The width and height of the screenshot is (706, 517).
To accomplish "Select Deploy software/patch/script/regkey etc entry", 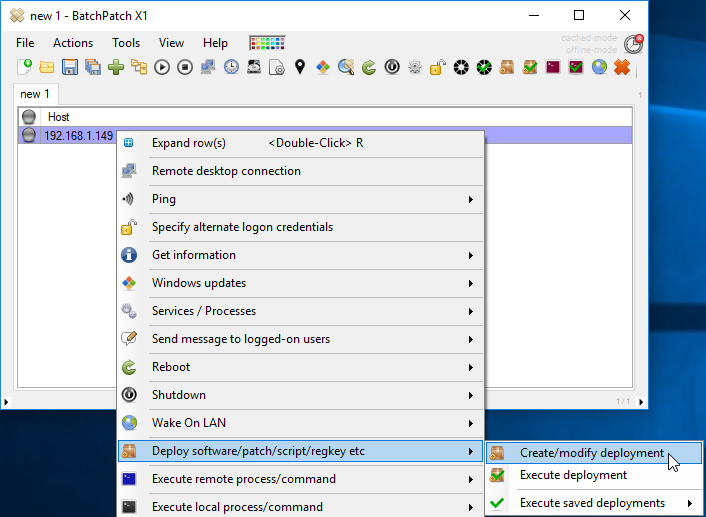I will (x=300, y=451).
